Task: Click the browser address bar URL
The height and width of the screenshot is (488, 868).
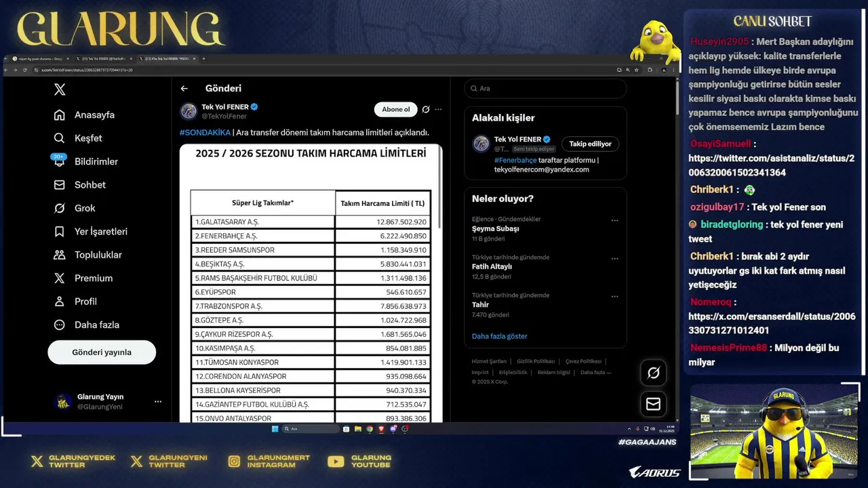Action: pos(87,70)
